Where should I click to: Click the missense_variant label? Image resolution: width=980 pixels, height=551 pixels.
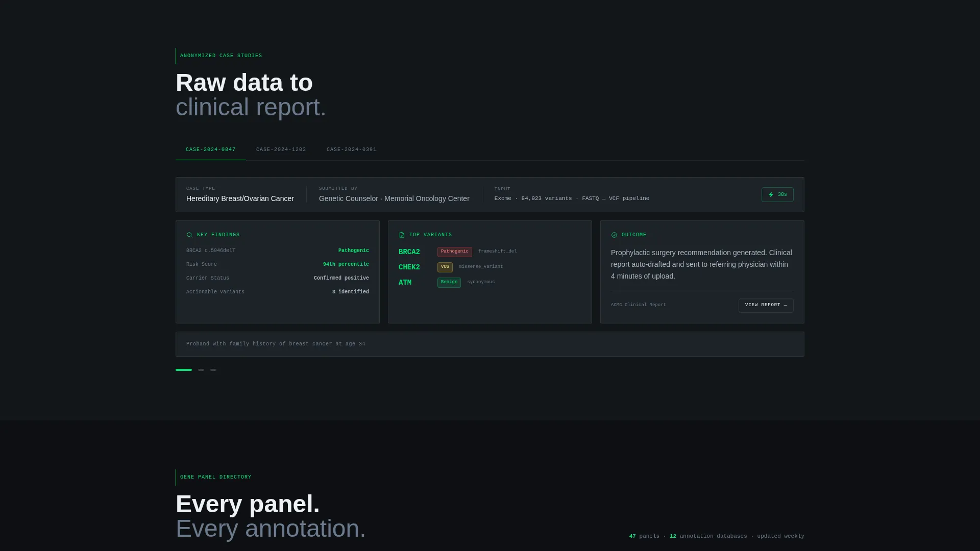click(x=481, y=266)
